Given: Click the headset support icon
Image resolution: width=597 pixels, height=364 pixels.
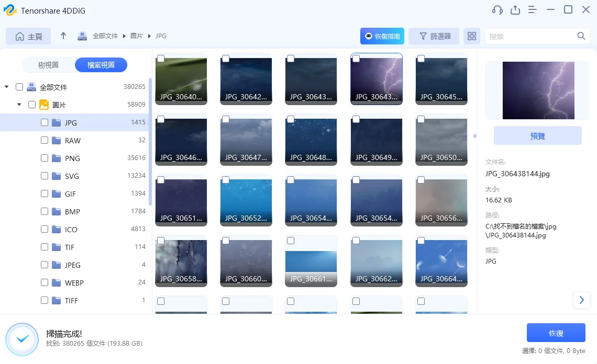Looking at the screenshot, I should pos(496,9).
